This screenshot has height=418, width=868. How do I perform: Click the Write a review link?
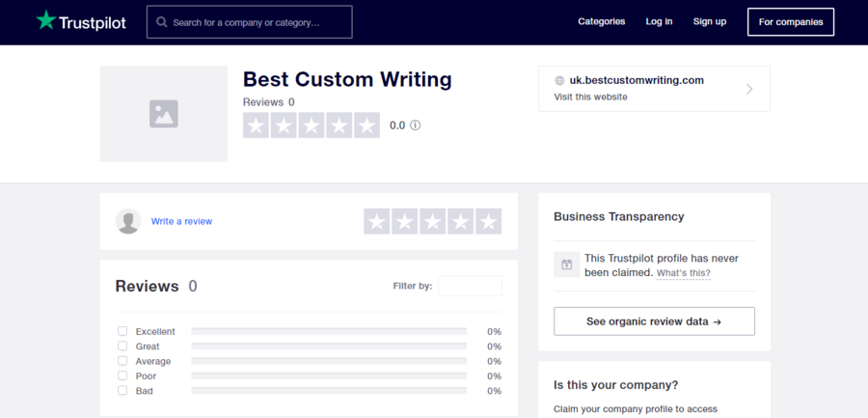point(181,221)
